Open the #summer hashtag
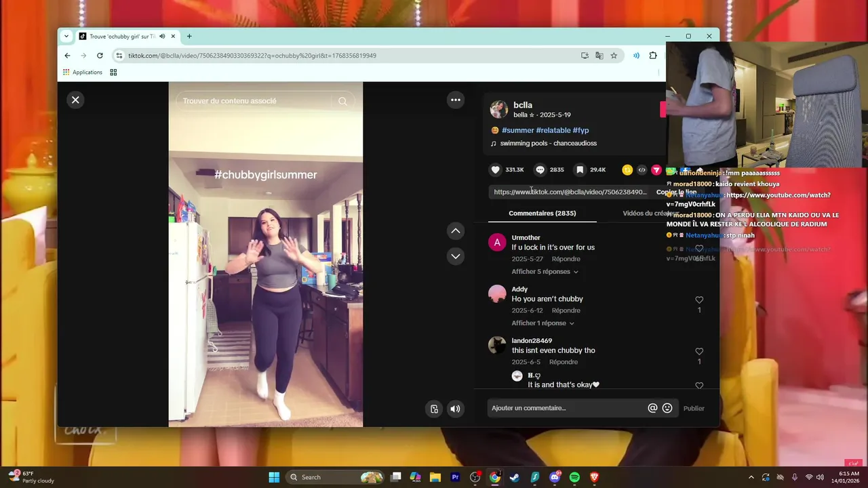868x488 pixels. pos(518,130)
